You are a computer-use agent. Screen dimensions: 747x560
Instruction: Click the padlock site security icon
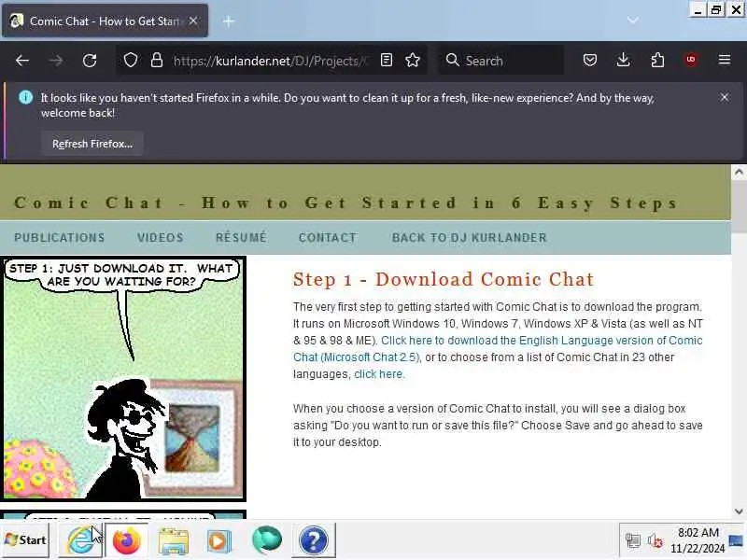click(157, 61)
